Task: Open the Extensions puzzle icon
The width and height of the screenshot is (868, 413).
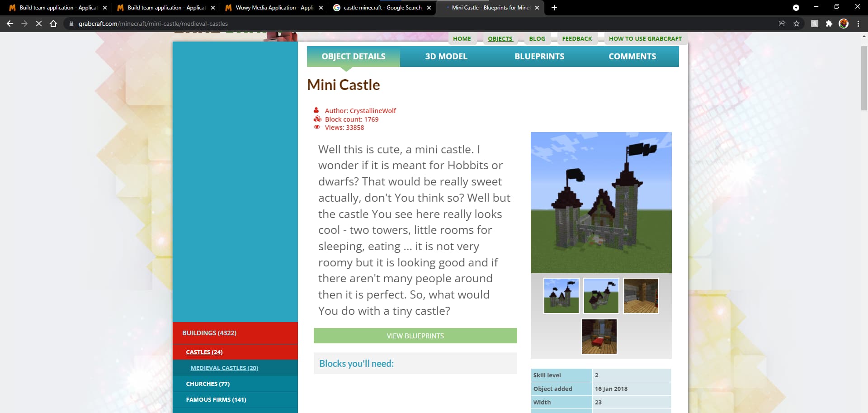Action: click(x=829, y=24)
